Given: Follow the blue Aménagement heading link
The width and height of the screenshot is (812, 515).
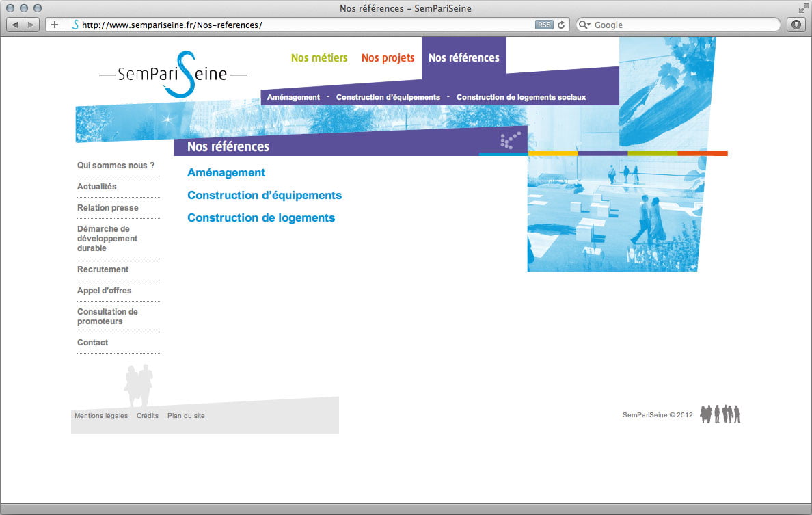Looking at the screenshot, I should (226, 172).
